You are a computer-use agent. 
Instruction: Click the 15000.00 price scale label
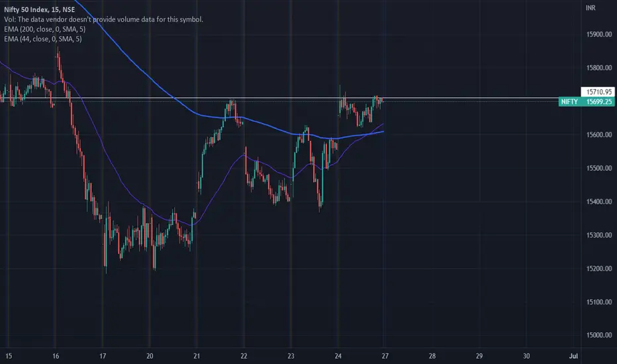click(x=599, y=336)
